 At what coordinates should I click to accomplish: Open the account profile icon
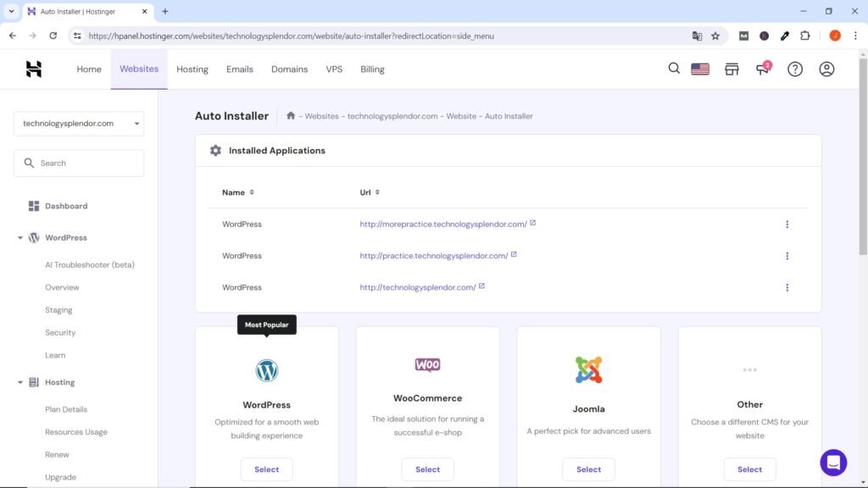(826, 69)
